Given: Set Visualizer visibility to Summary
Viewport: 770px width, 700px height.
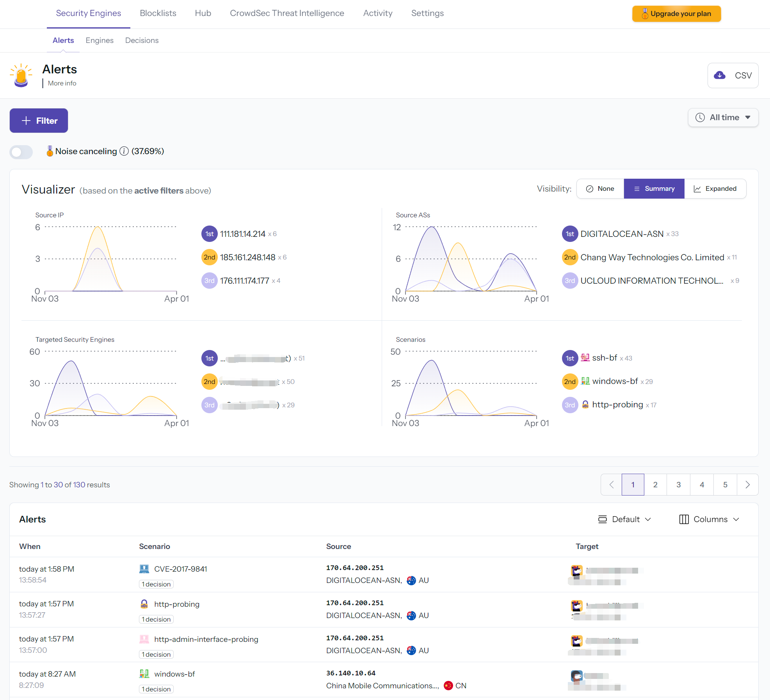Looking at the screenshot, I should pos(654,188).
